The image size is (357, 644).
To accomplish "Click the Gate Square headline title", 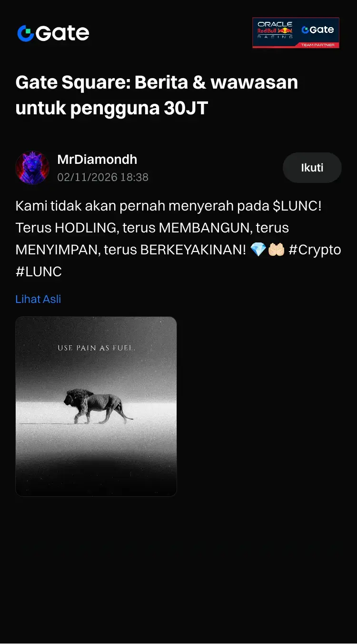I will click(x=157, y=95).
